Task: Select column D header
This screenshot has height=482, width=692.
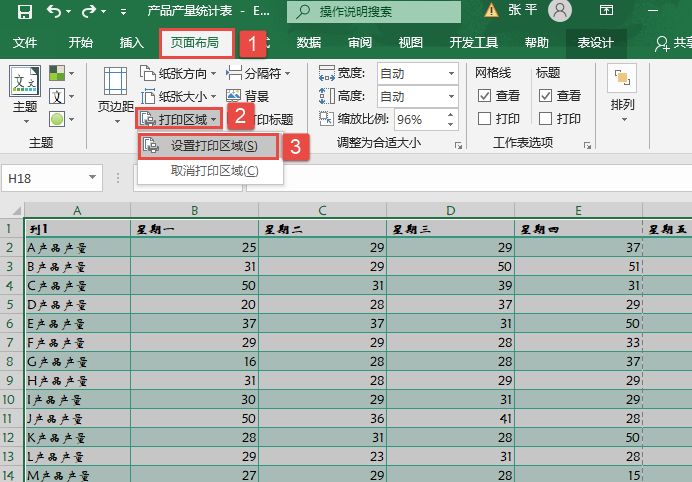Action: 451,211
